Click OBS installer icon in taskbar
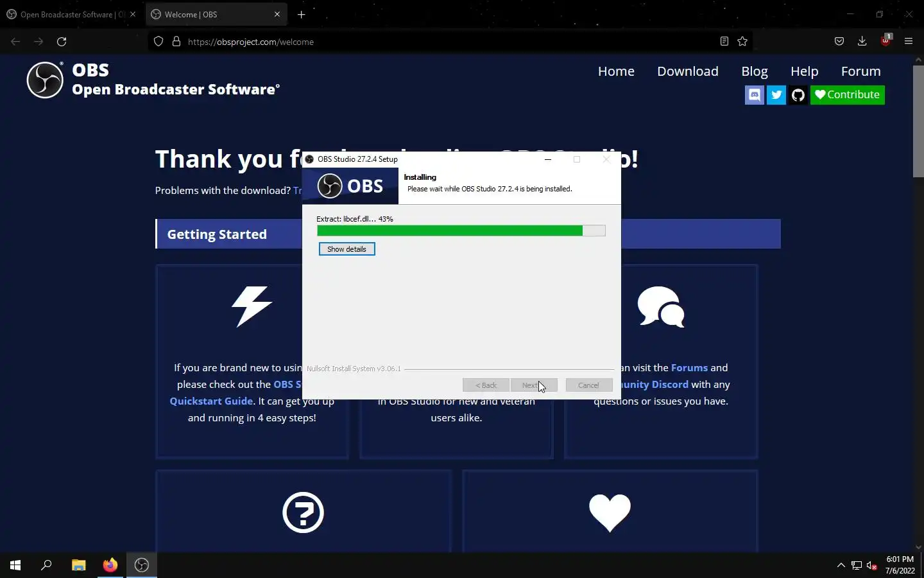The height and width of the screenshot is (578, 924). (x=142, y=565)
